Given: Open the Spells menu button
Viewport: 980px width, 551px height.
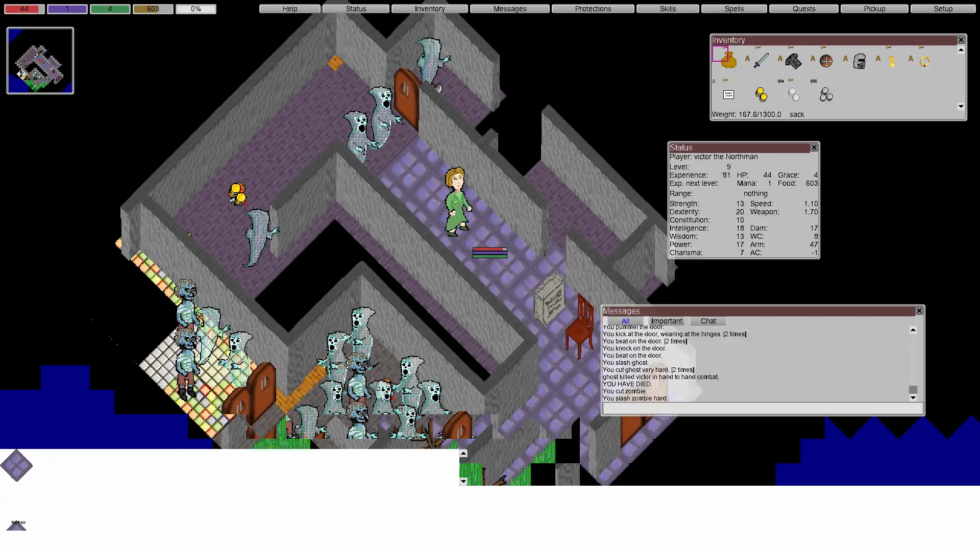Looking at the screenshot, I should point(734,9).
